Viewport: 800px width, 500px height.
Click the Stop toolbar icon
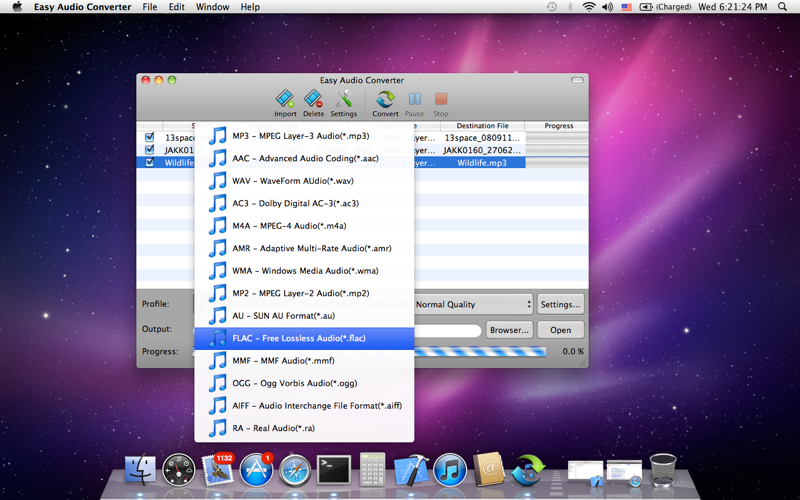441,101
